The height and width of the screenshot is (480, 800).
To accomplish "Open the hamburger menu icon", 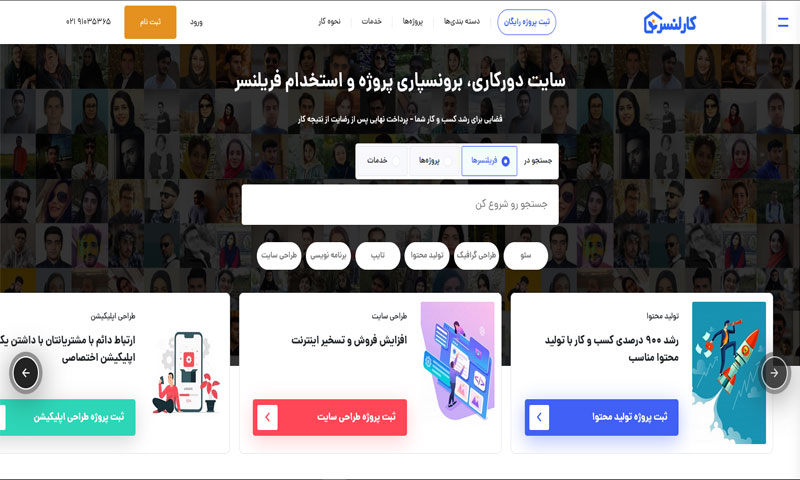I will tap(783, 22).
